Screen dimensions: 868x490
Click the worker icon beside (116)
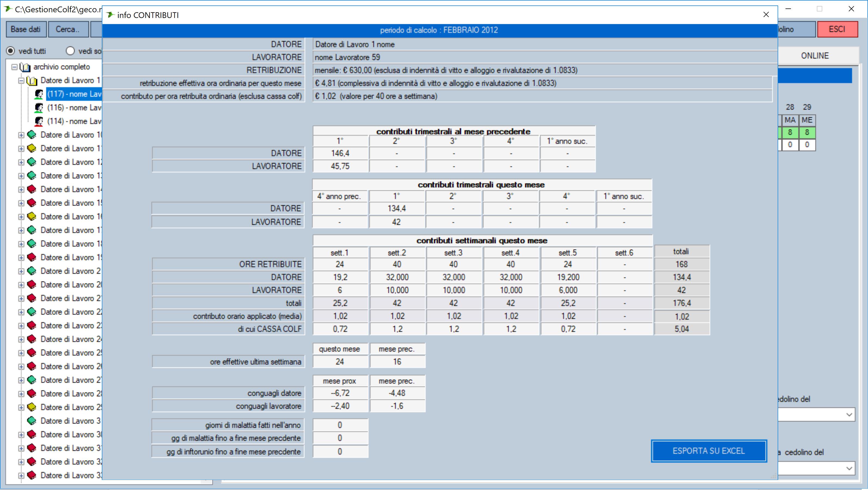tap(39, 108)
